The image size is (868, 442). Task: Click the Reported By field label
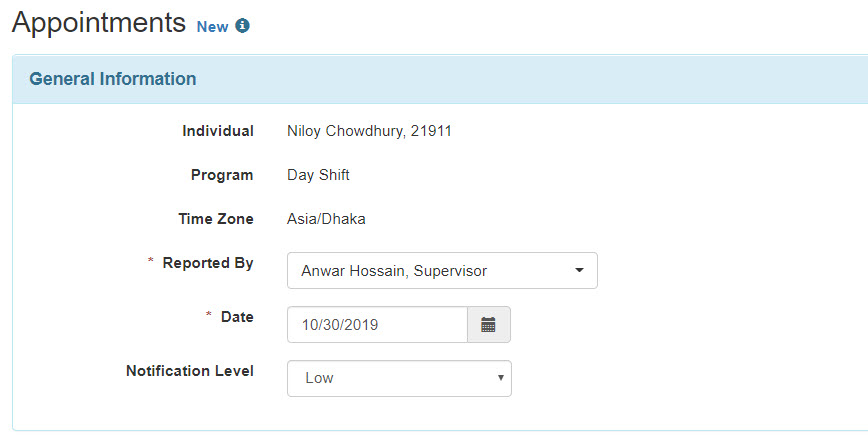208,263
